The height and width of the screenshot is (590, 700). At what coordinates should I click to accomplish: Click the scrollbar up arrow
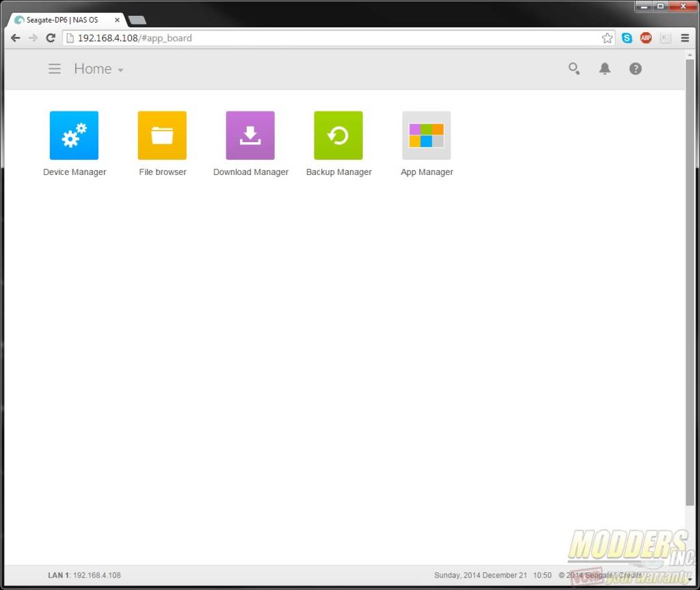point(690,55)
